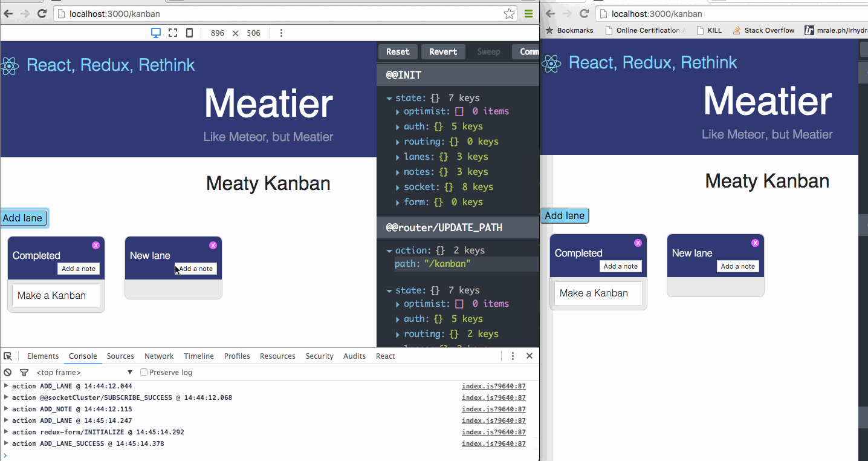This screenshot has height=461, width=868.
Task: Open the Bookmarks star folder in right window
Action: coord(569,30)
